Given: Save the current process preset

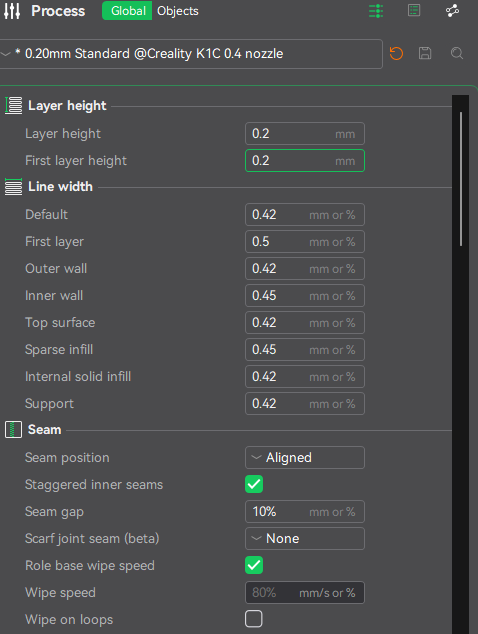Looking at the screenshot, I should pyautogui.click(x=425, y=53).
